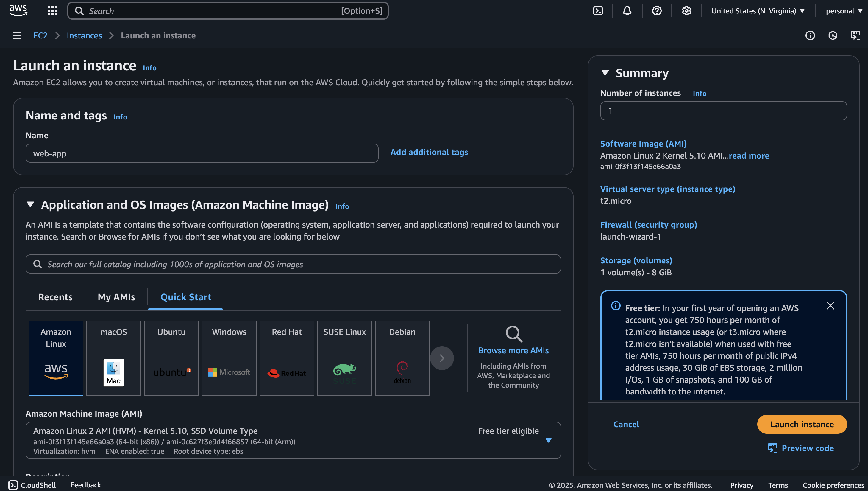Select the Debian AMI tile
The image size is (868, 491).
(x=402, y=358)
